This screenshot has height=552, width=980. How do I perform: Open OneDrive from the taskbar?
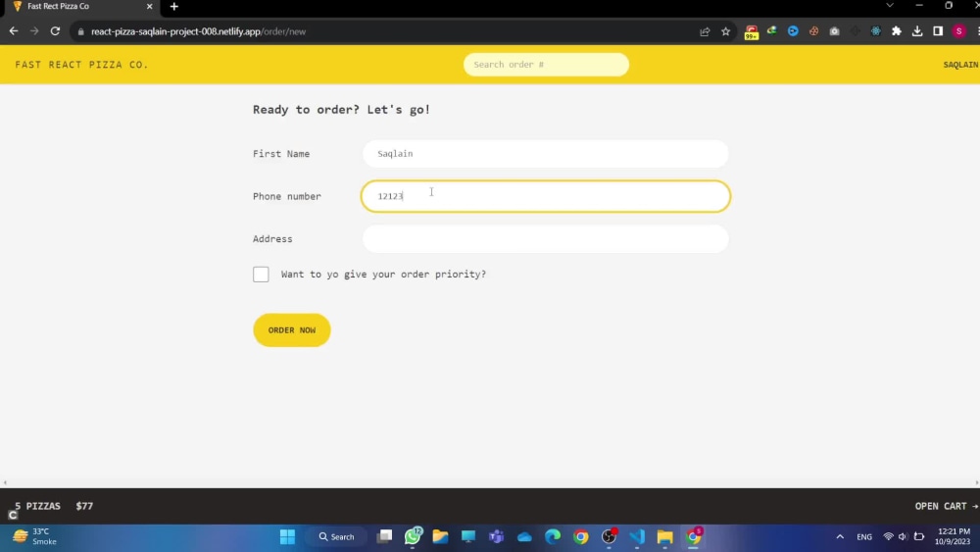(x=524, y=536)
